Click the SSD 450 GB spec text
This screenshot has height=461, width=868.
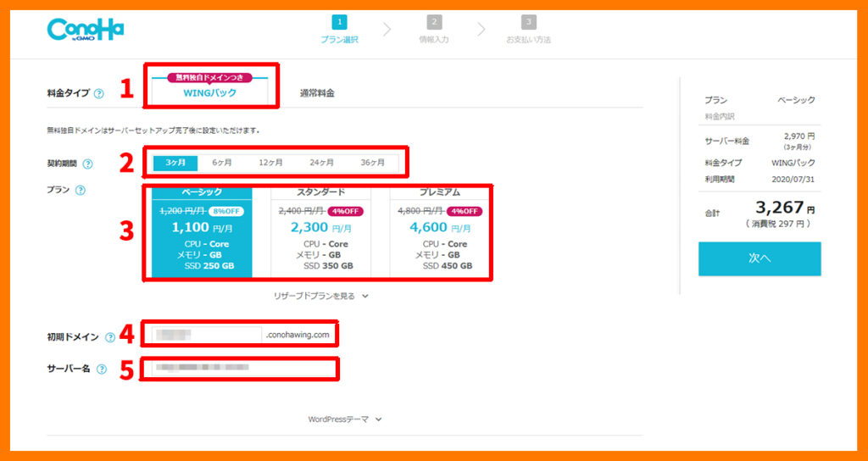(448, 266)
